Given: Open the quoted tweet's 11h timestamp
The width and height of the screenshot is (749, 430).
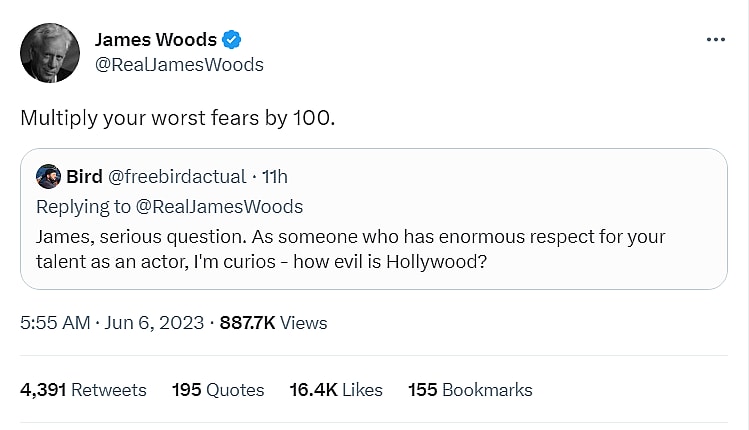Looking at the screenshot, I should coord(274,177).
